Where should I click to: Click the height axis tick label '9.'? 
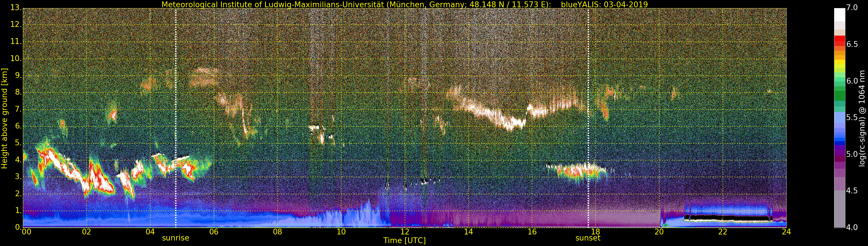[18, 75]
